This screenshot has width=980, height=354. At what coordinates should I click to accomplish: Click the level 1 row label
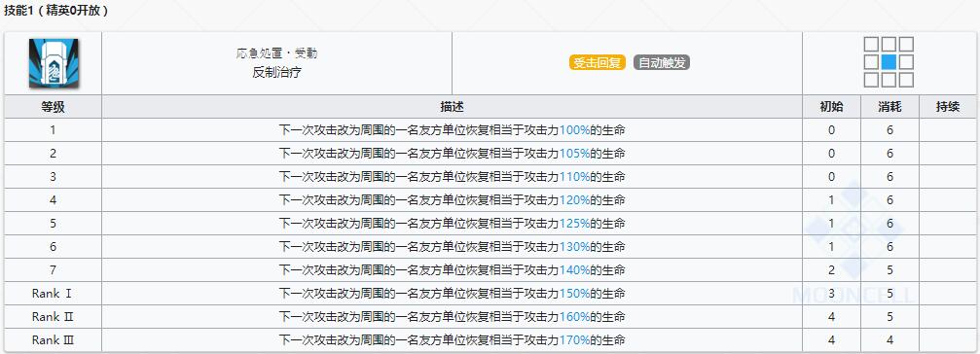(x=54, y=130)
